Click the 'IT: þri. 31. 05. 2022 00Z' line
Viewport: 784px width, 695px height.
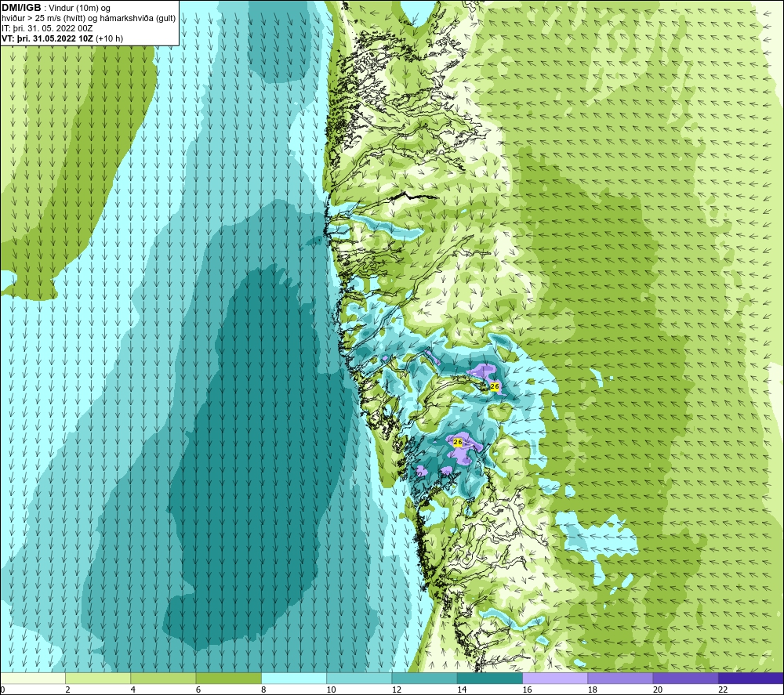coord(47,28)
